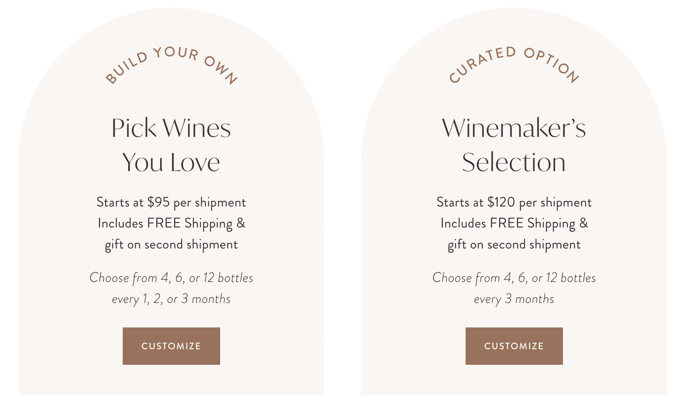Select the Pick Wines You Love heading
Screen dimensions: 688x406
[x=171, y=145]
